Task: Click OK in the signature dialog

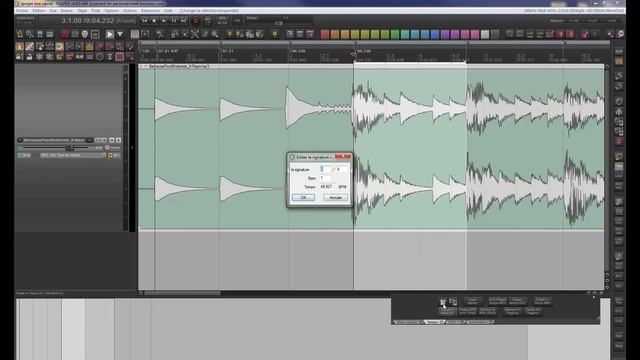Action: [x=303, y=198]
